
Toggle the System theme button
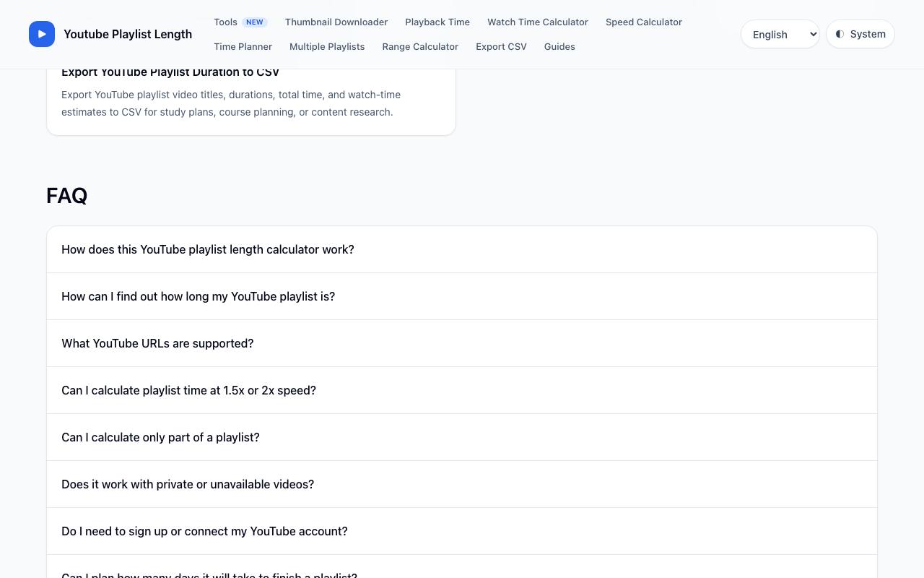coord(860,34)
